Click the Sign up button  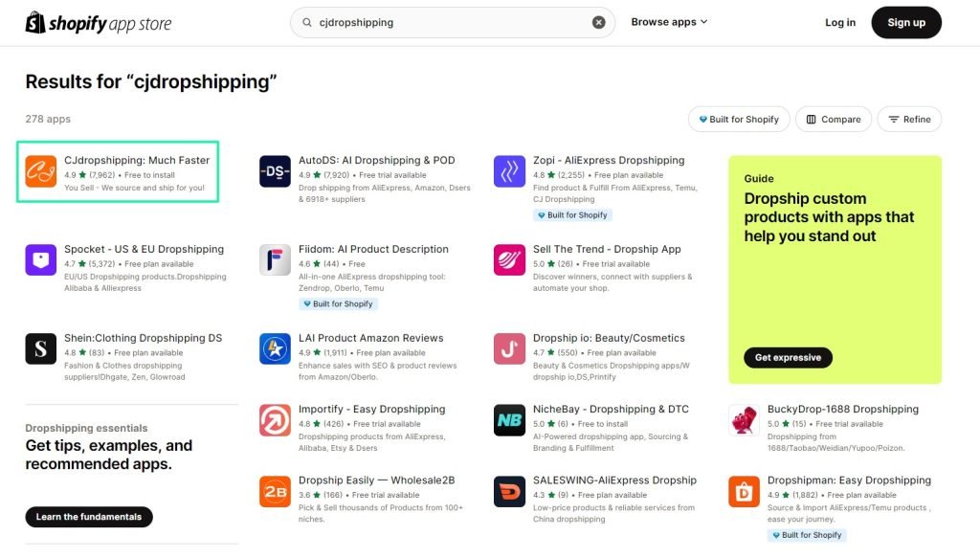pos(906,23)
